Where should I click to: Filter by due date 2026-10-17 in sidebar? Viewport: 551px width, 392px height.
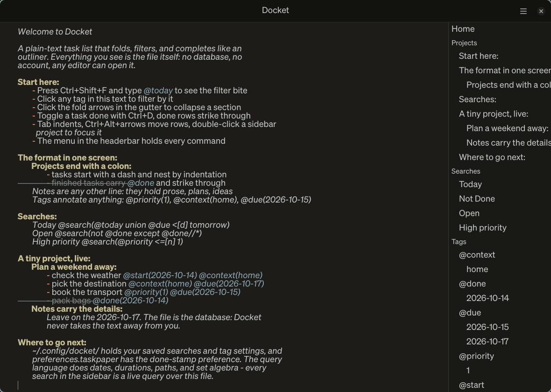pos(487,341)
